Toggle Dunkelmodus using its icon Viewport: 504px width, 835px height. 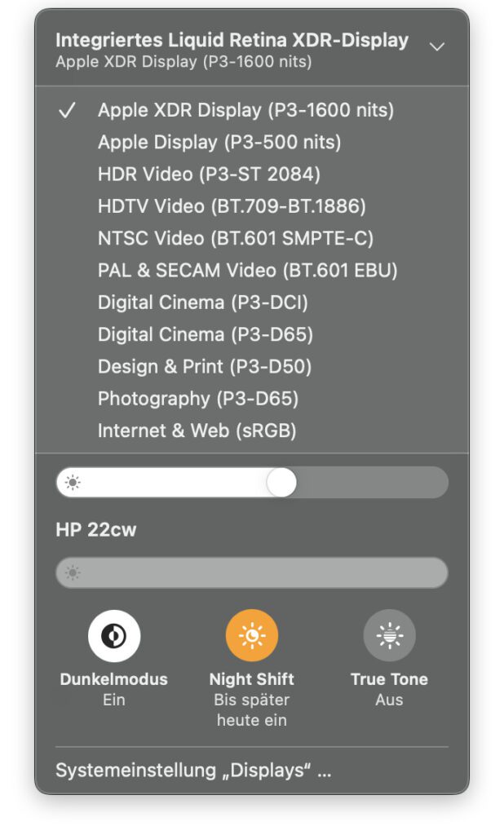click(114, 634)
